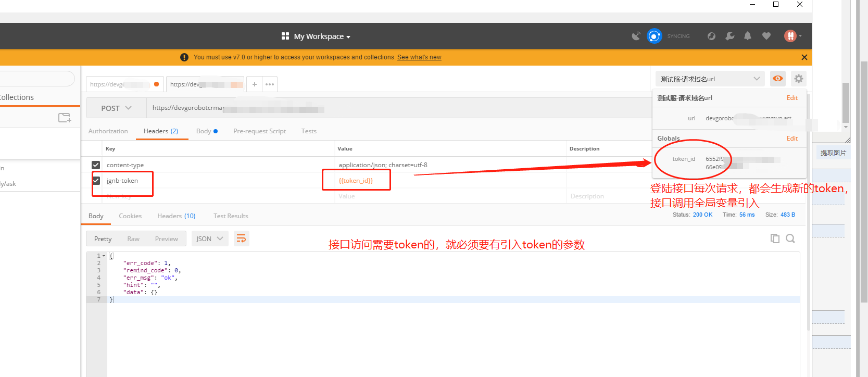Open the notifications bell
868x377 pixels.
pos(748,36)
